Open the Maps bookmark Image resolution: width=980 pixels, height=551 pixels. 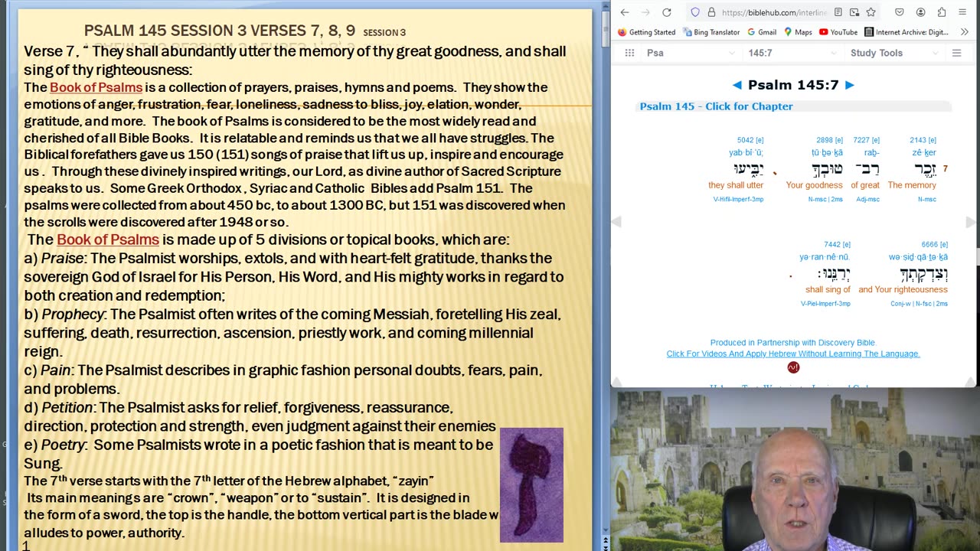tap(797, 32)
